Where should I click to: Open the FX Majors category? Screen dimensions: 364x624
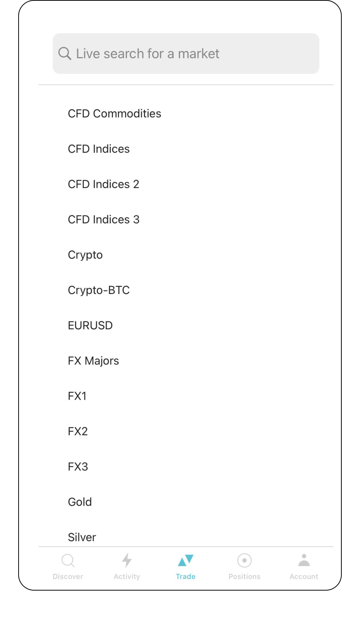[93, 361]
